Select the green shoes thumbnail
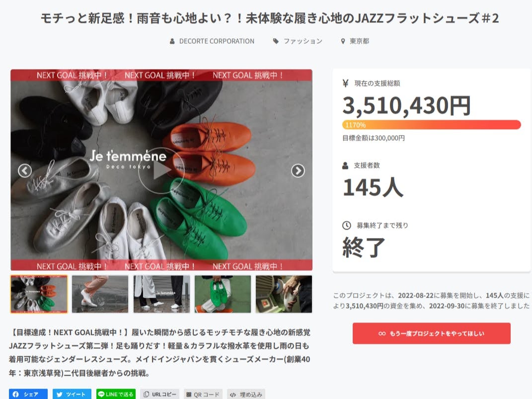532x399 pixels. [223, 294]
